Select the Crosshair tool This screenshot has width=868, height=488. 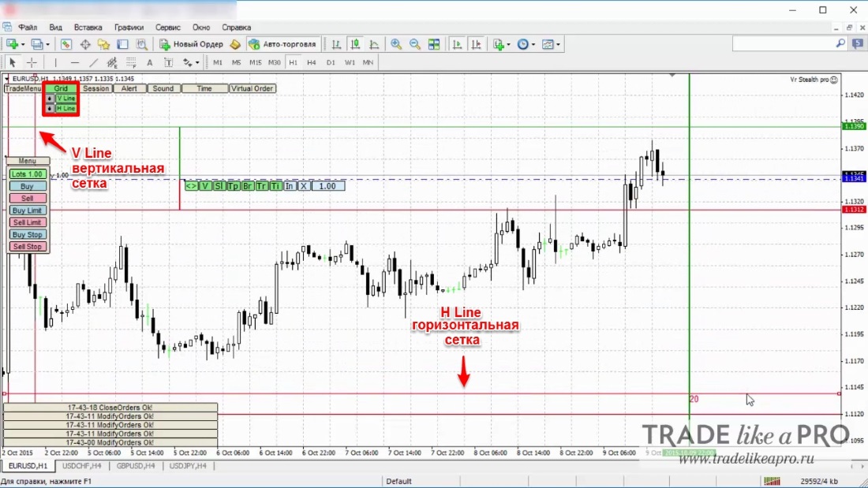tap(32, 62)
